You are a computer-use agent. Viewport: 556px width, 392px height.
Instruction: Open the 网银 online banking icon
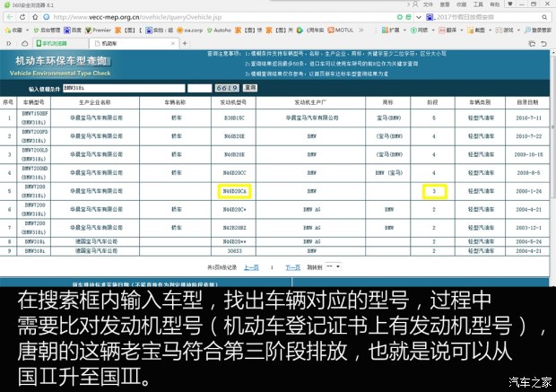point(419,30)
